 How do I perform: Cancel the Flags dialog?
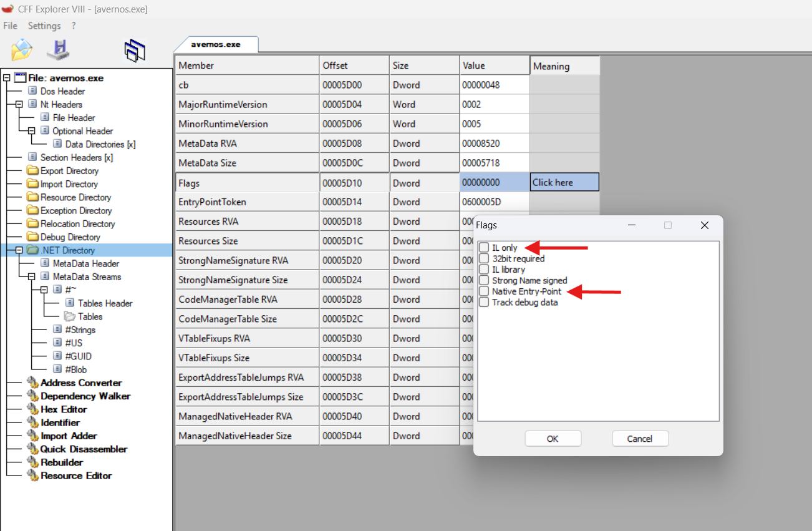pos(640,438)
